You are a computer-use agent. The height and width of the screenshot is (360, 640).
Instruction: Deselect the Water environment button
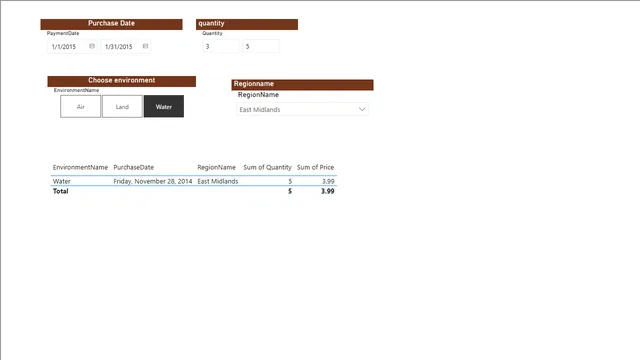click(164, 107)
